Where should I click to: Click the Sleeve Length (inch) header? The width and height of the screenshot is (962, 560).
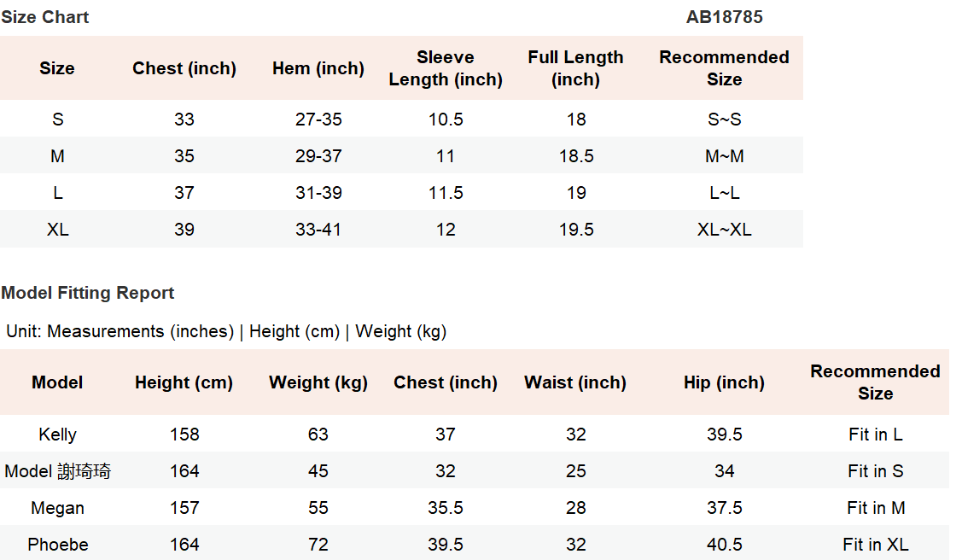click(446, 68)
